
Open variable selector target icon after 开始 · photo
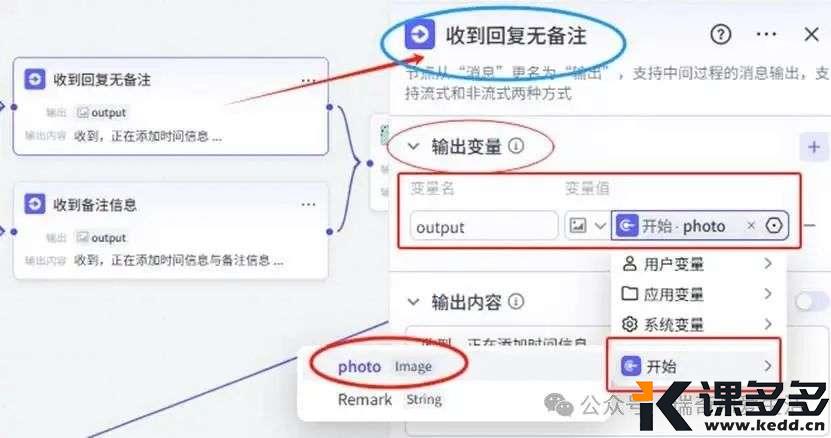(774, 226)
